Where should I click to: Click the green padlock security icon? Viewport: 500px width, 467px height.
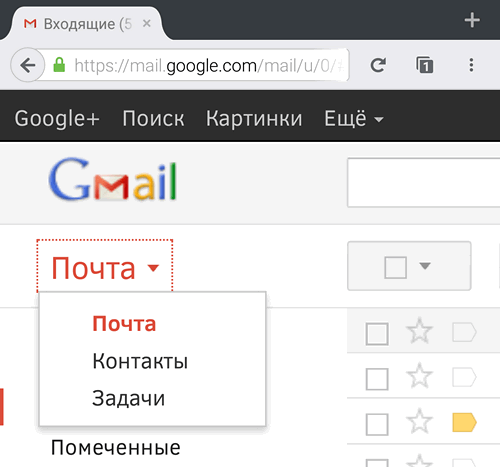[x=59, y=65]
